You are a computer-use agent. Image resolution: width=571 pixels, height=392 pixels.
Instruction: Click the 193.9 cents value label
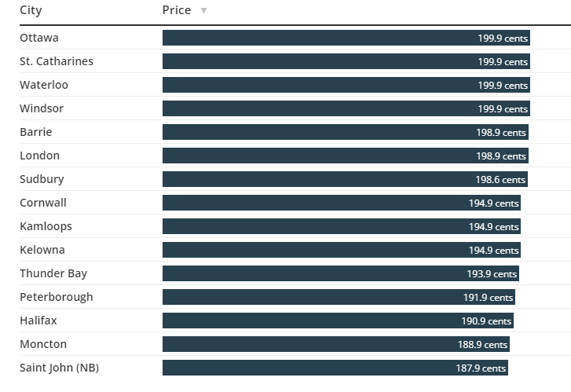[x=492, y=274]
